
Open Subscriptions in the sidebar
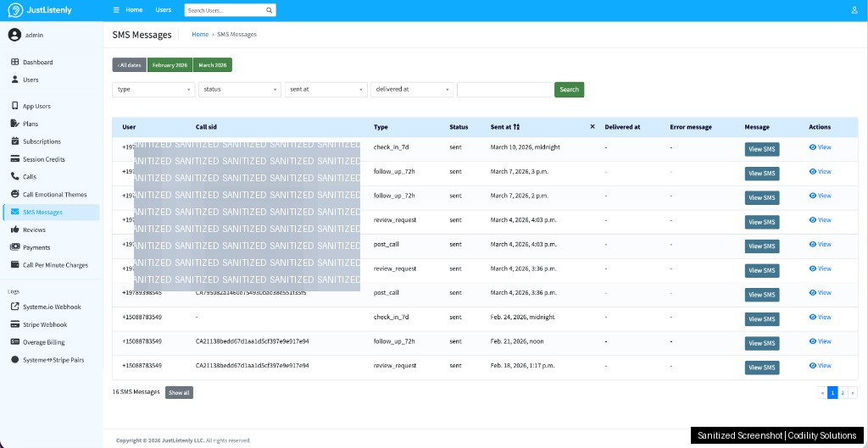pyautogui.click(x=42, y=141)
